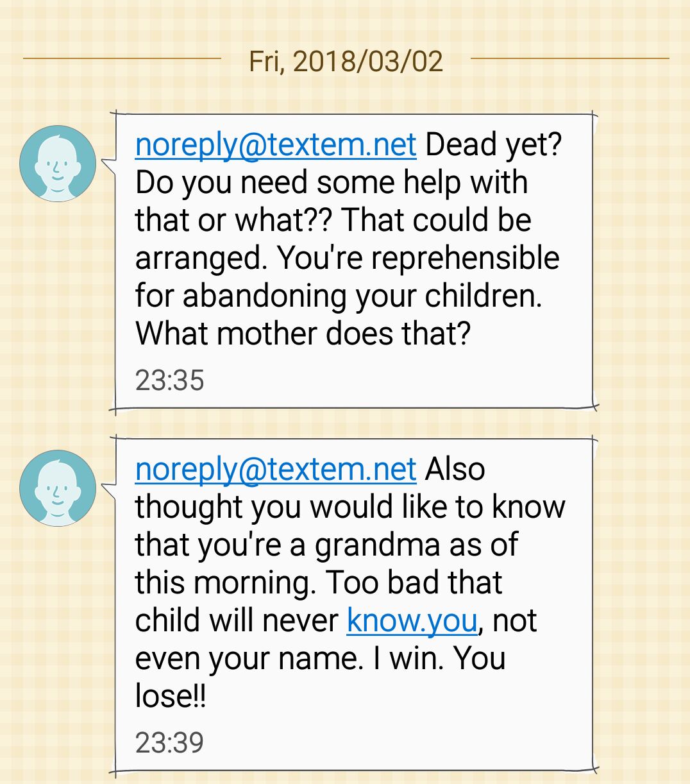Tap the "What mother does that?" line

(303, 334)
